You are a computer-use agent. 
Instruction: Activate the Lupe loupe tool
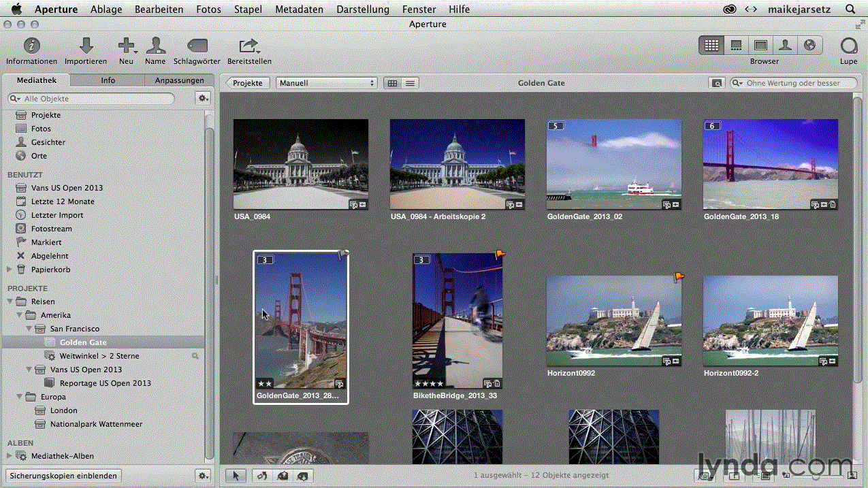849,46
